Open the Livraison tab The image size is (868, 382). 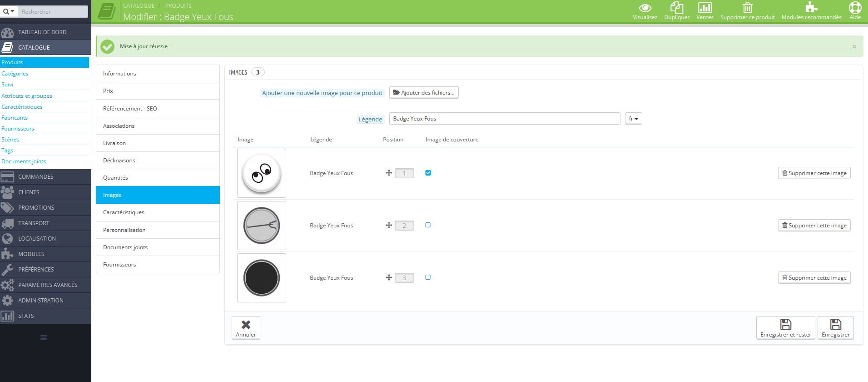coord(158,143)
